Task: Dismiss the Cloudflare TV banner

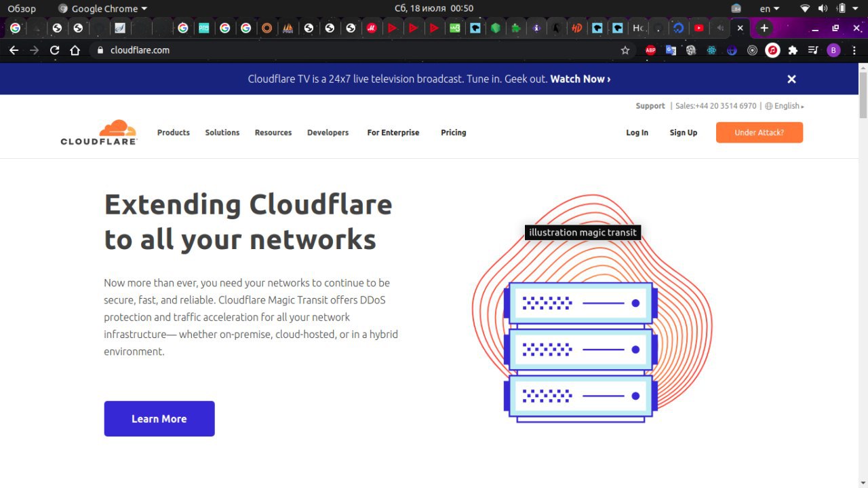Action: point(791,79)
